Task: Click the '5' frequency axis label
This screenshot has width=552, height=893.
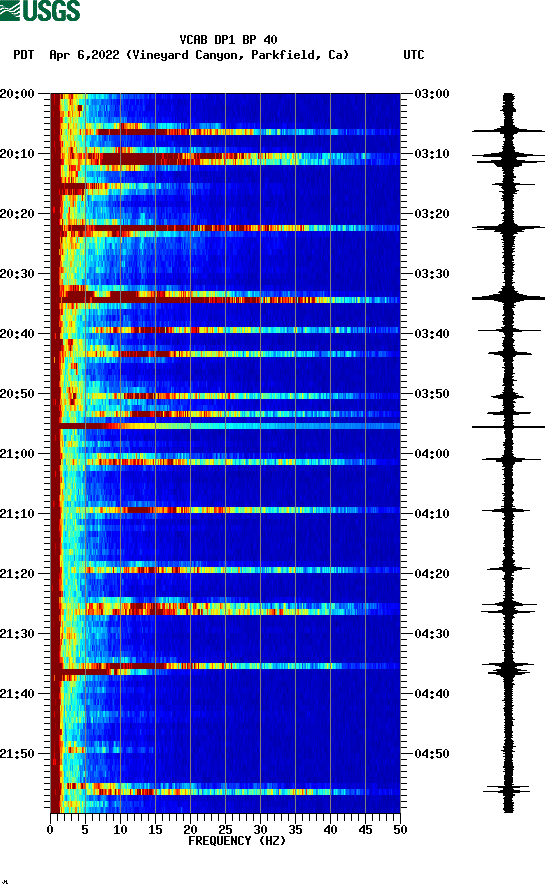Action: tap(85, 830)
